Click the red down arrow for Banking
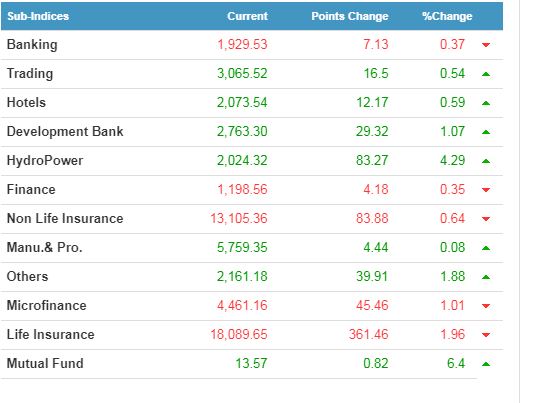The image size is (534, 403). click(486, 45)
